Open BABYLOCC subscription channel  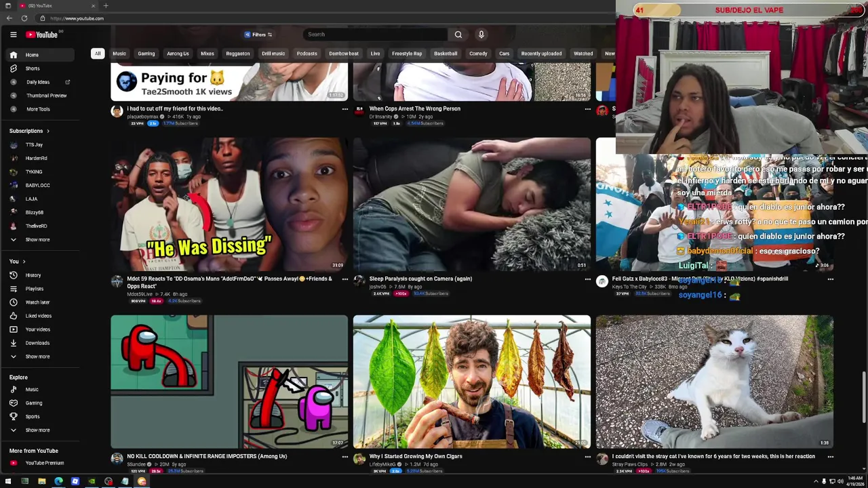pos(41,185)
